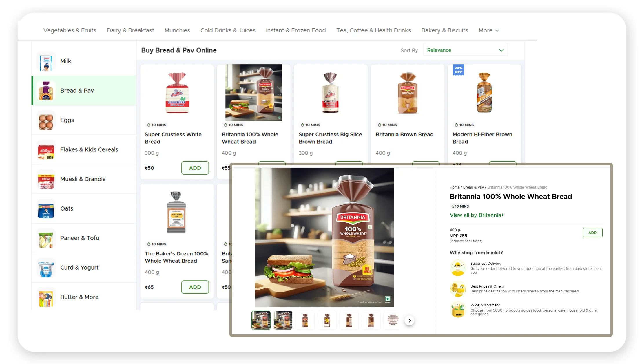Click the Paneer & Tofu category icon in sidebar
Screen dimensions: 644x364
[x=45, y=238]
